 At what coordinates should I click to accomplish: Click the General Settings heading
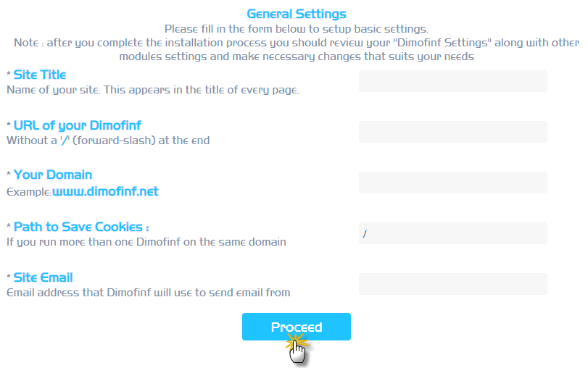[x=297, y=14]
